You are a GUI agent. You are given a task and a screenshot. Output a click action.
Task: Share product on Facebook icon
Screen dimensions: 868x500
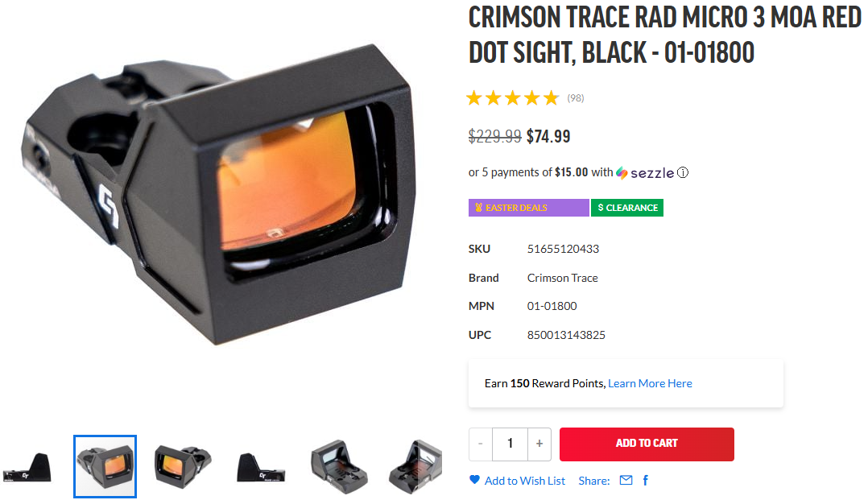pyautogui.click(x=646, y=480)
